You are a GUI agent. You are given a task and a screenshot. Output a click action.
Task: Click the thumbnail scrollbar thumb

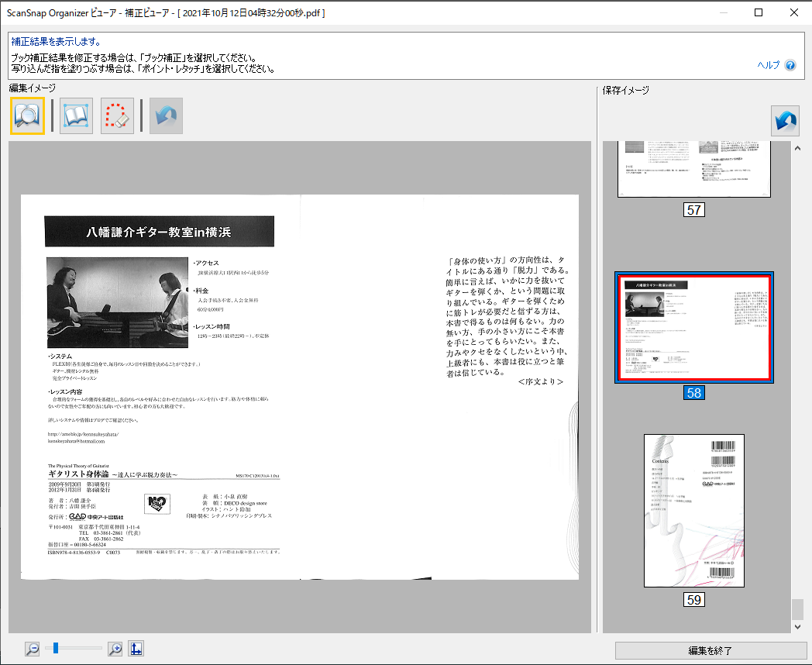click(797, 609)
